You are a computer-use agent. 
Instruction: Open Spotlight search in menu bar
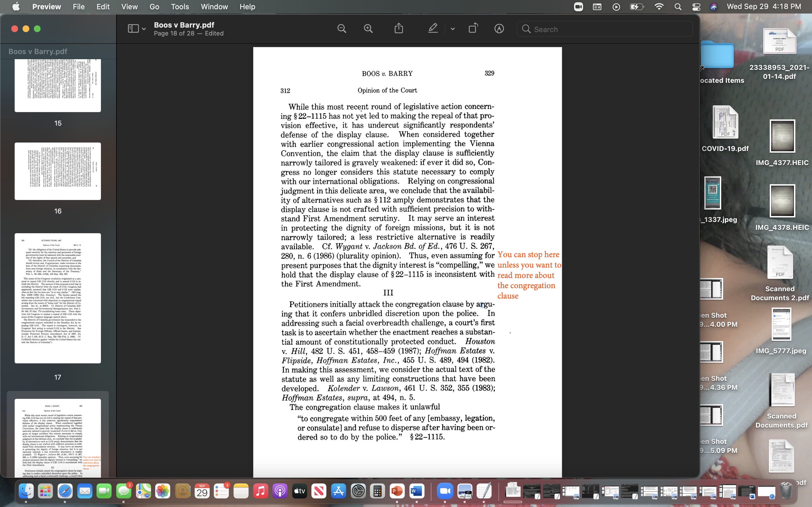[678, 7]
